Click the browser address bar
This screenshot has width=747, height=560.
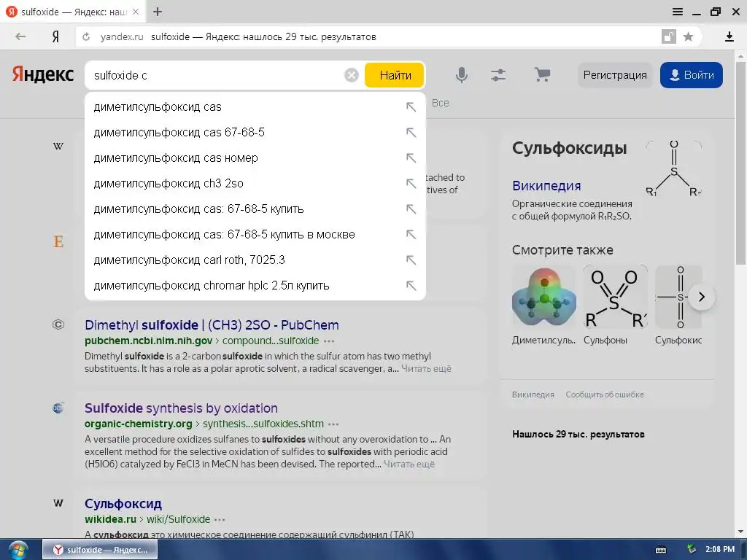point(367,36)
